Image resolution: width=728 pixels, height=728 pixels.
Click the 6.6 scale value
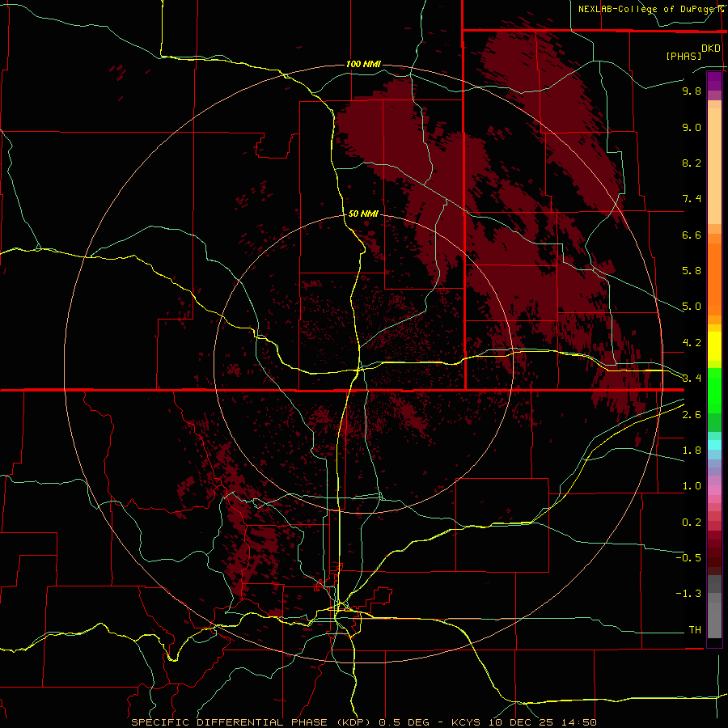692,235
